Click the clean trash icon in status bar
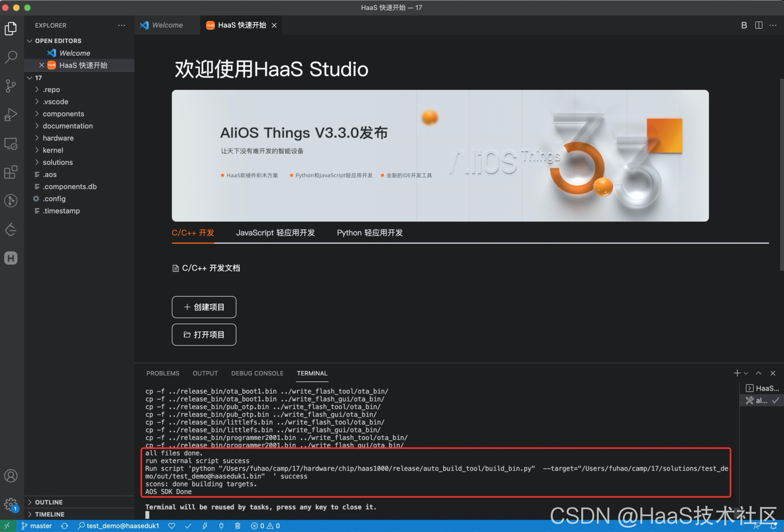The width and height of the screenshot is (784, 532). pos(238,526)
